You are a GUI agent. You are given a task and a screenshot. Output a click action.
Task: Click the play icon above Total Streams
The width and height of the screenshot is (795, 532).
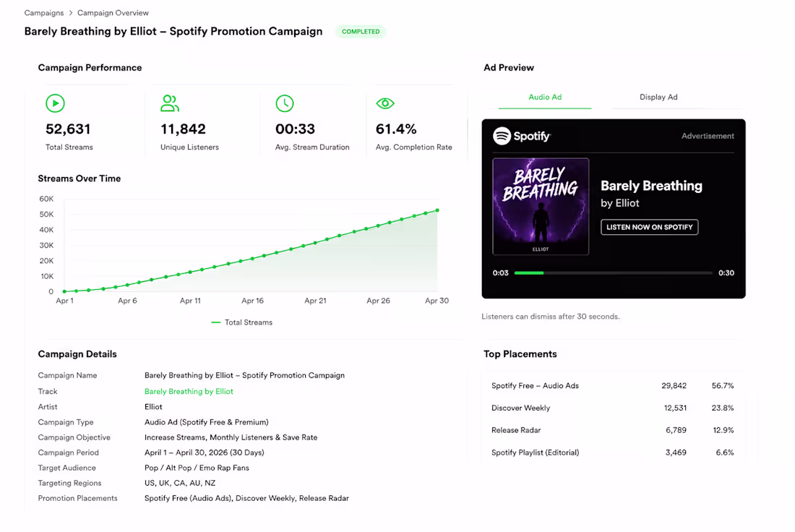click(55, 103)
